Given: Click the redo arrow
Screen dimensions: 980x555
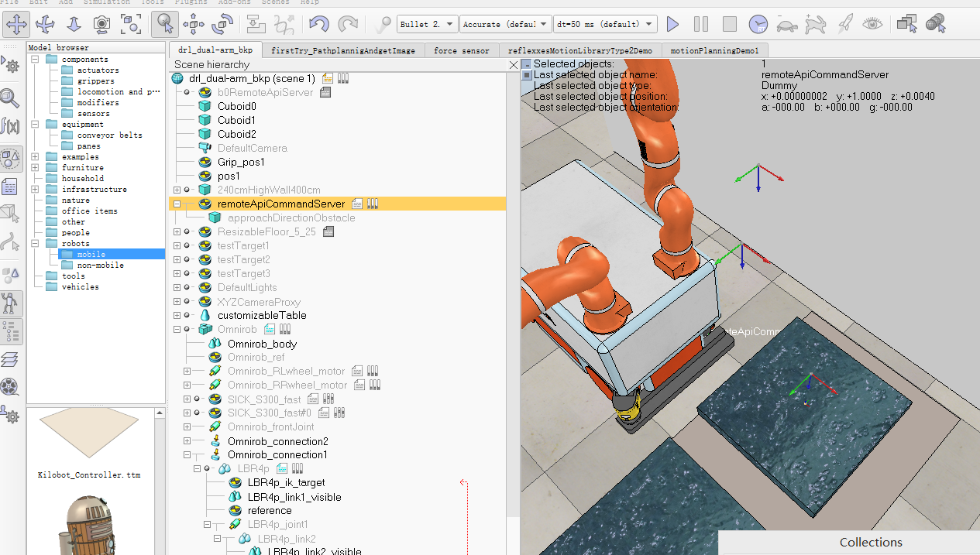Looking at the screenshot, I should pos(348,24).
